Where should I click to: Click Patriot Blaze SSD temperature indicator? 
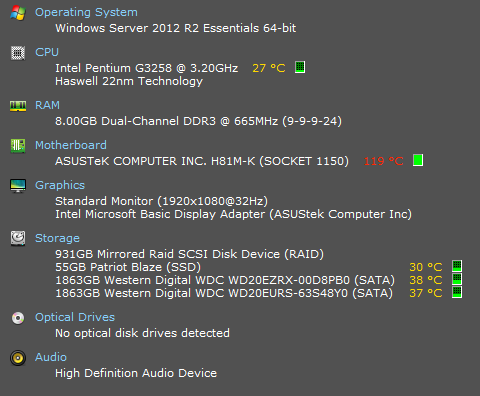[x=457, y=266]
